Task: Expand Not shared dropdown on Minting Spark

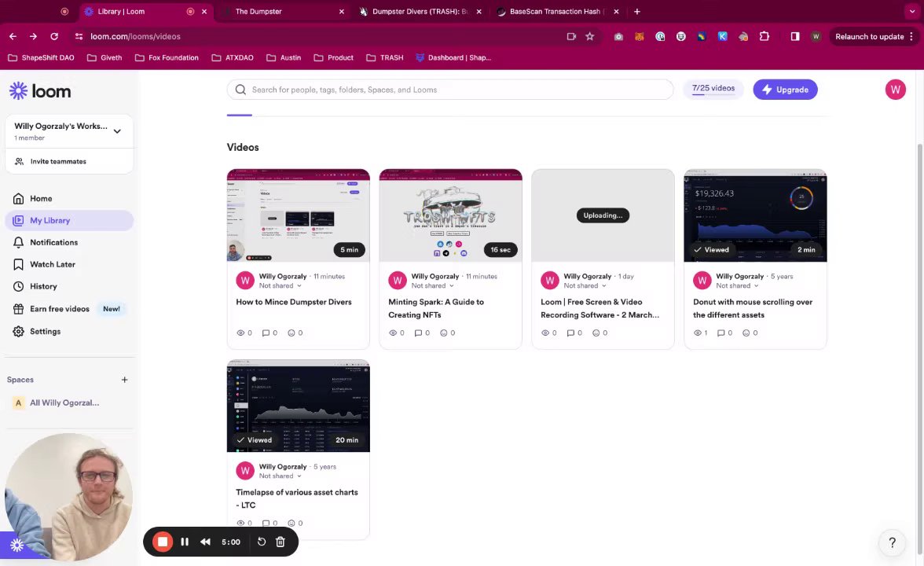Action: (x=432, y=286)
